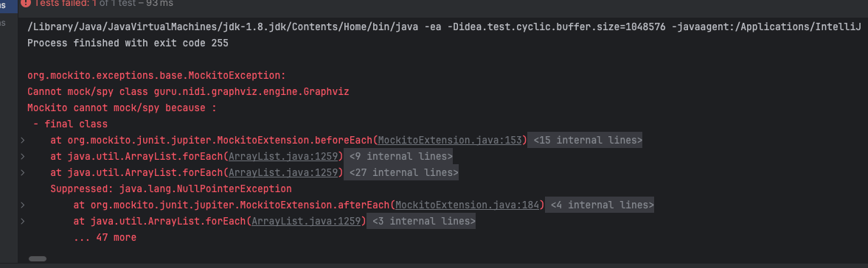Open ArrayList.java:1259 link next to 3 internal lines
The image size is (868, 268).
coord(306,222)
